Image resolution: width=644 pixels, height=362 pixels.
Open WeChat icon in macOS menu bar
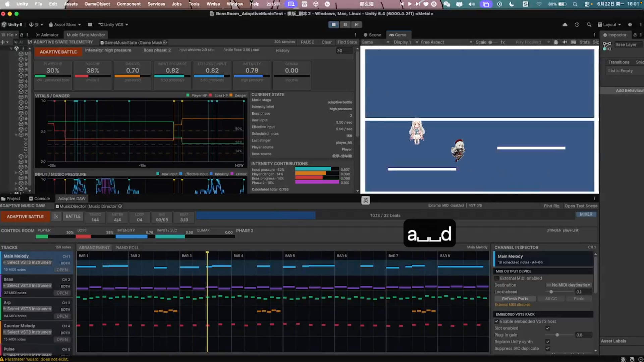447,4
